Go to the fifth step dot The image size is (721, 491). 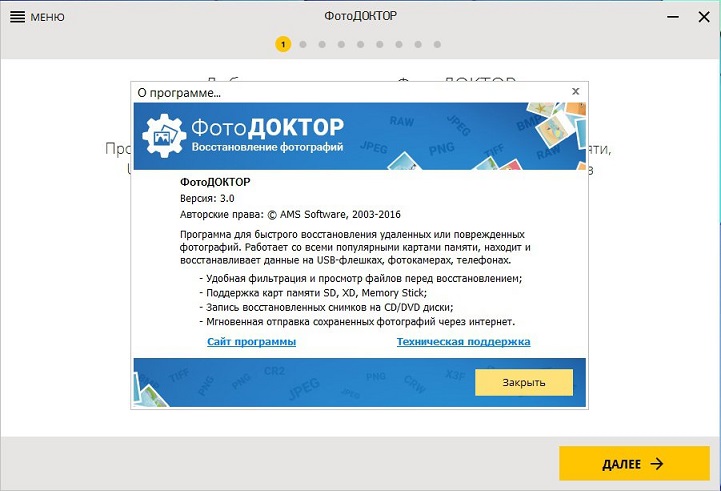coord(360,44)
